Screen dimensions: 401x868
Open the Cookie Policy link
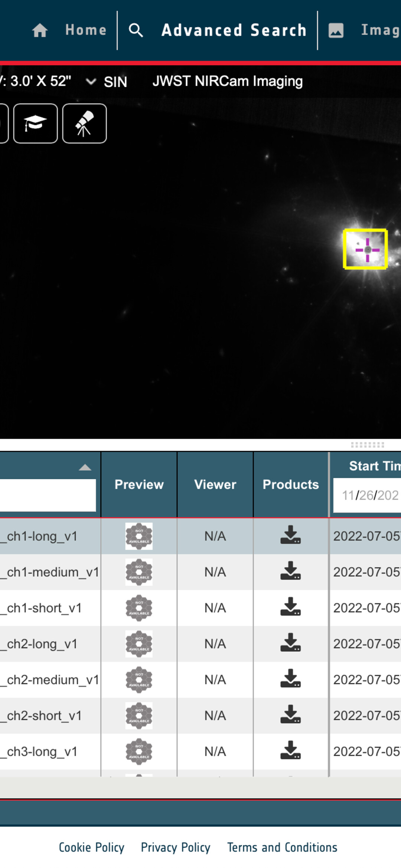pyautogui.click(x=91, y=847)
